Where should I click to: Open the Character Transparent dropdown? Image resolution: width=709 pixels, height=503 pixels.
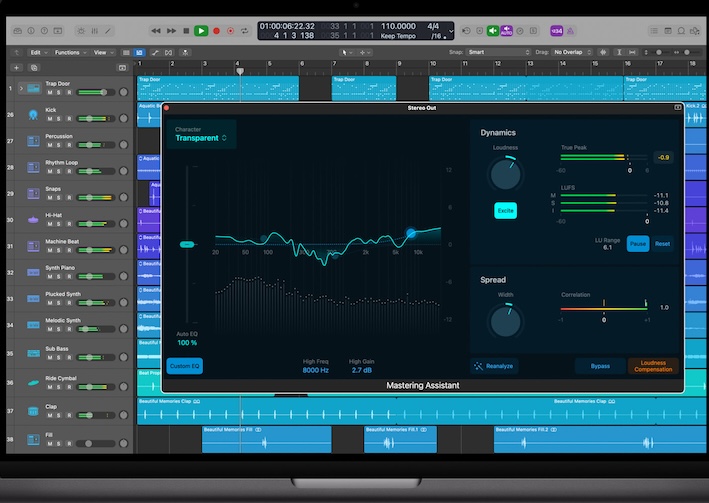coord(201,138)
